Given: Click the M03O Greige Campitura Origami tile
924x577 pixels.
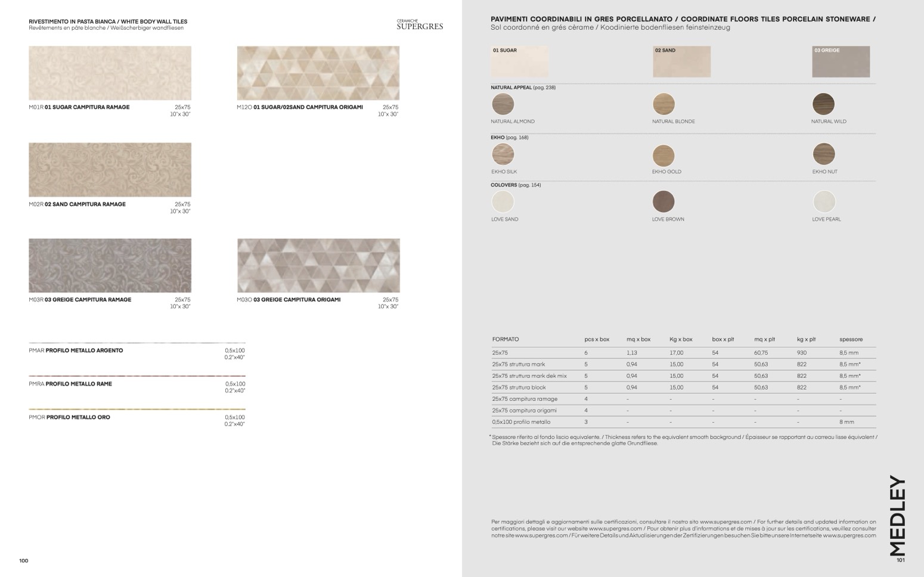Looking at the screenshot, I should tap(318, 266).
